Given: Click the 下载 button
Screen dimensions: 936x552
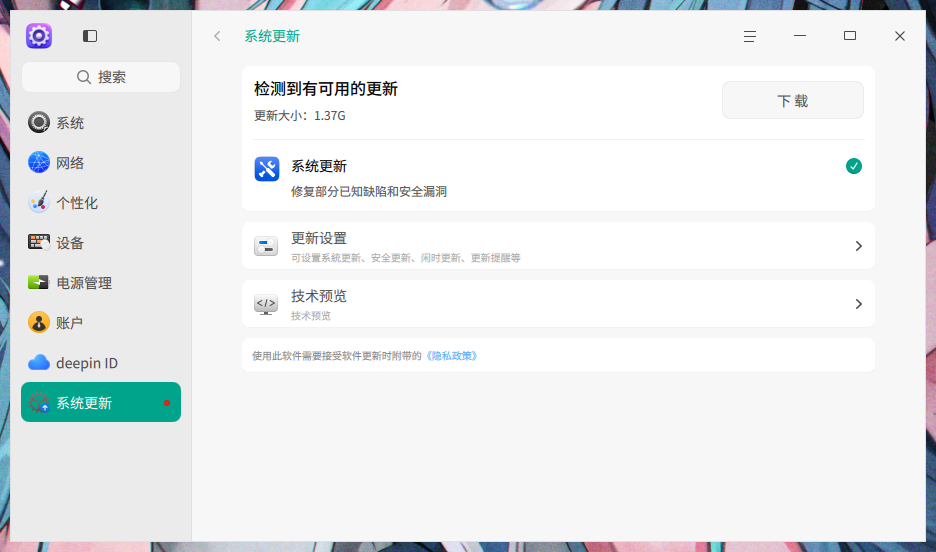Looking at the screenshot, I should click(x=793, y=100).
